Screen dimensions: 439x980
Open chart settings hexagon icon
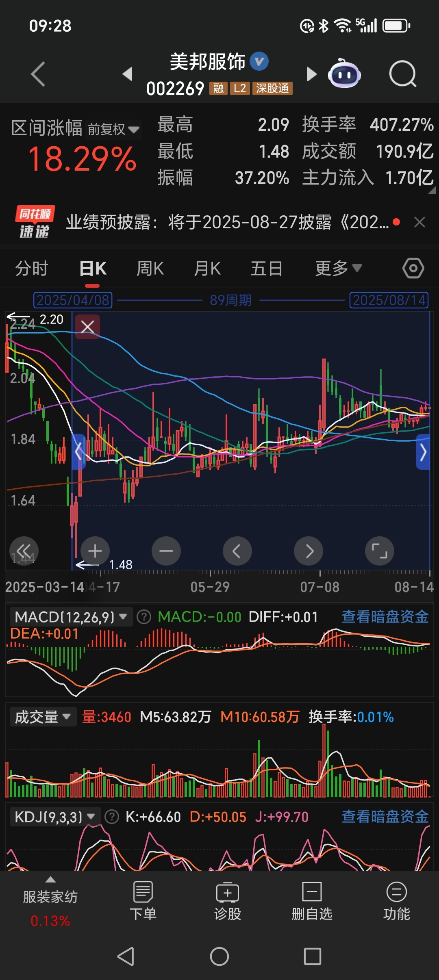click(x=413, y=268)
